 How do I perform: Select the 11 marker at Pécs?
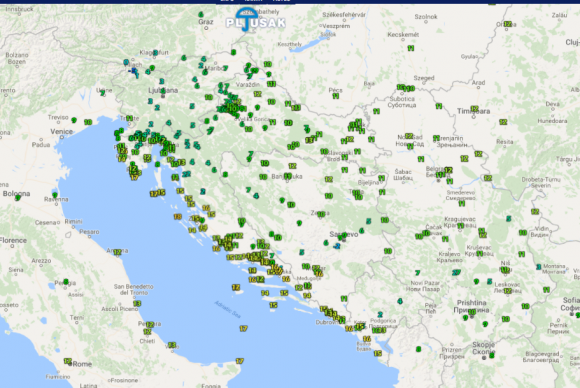pyautogui.click(x=335, y=96)
